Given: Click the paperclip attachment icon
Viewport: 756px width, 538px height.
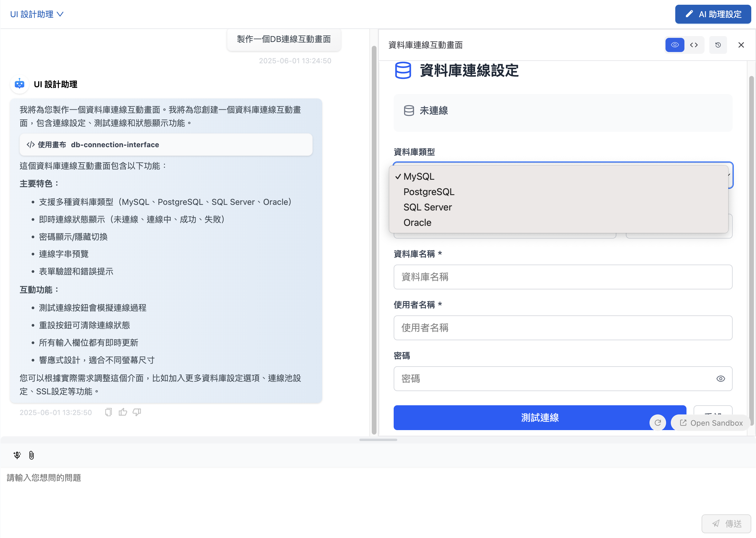Looking at the screenshot, I should click(x=31, y=455).
